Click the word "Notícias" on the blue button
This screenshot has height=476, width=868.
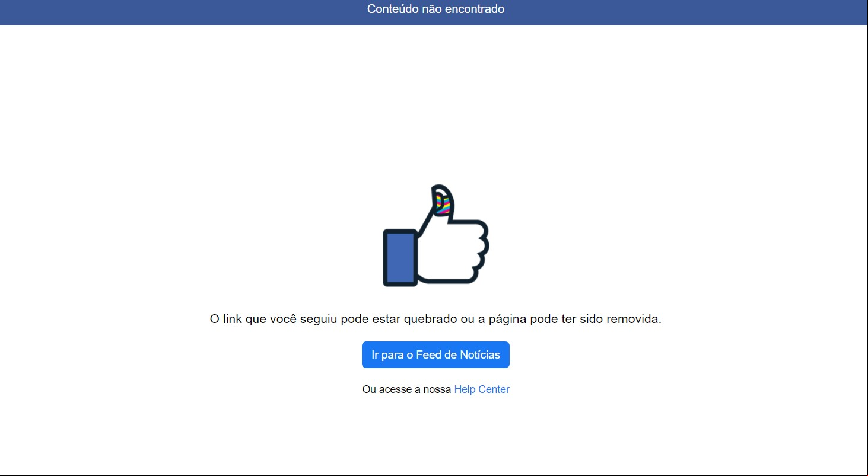[x=480, y=355]
